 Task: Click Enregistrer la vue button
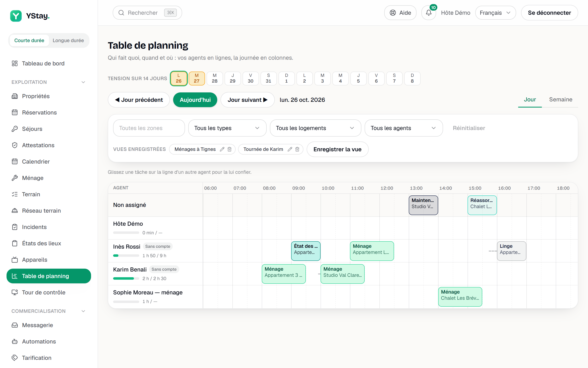(337, 149)
